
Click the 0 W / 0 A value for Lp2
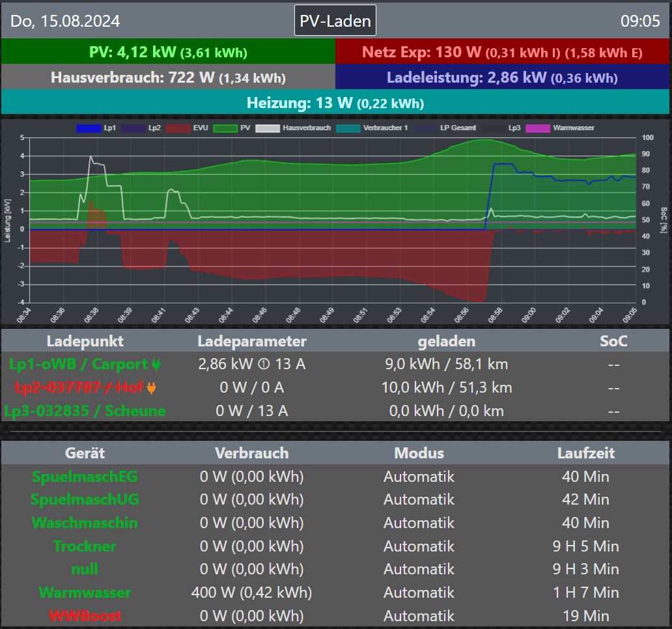[x=251, y=388]
